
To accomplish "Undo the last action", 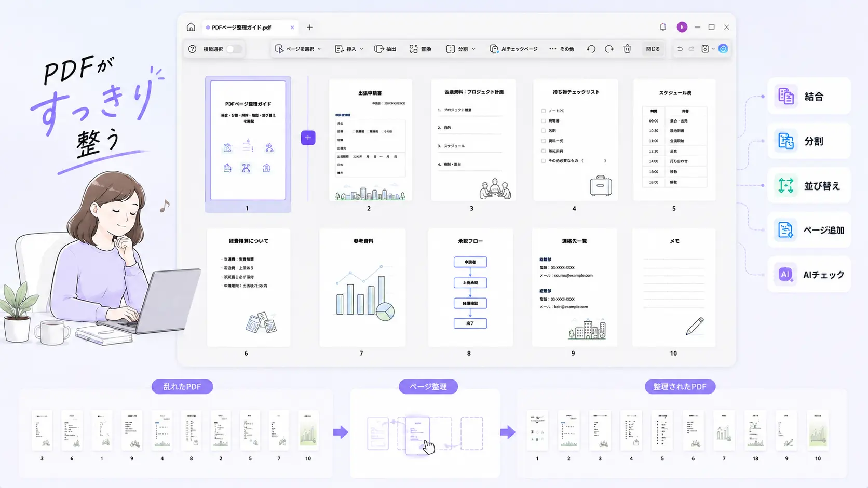I will tap(680, 49).
